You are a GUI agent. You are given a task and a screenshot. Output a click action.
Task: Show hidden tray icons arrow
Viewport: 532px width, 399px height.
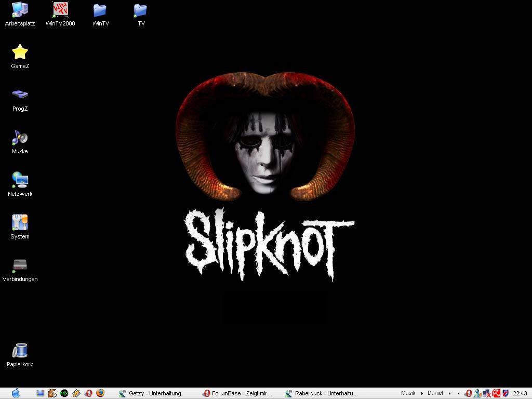pos(458,394)
